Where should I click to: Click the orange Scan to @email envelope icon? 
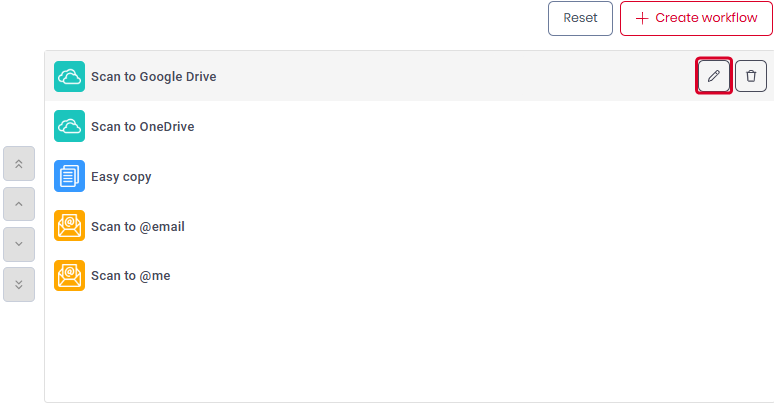pos(69,227)
